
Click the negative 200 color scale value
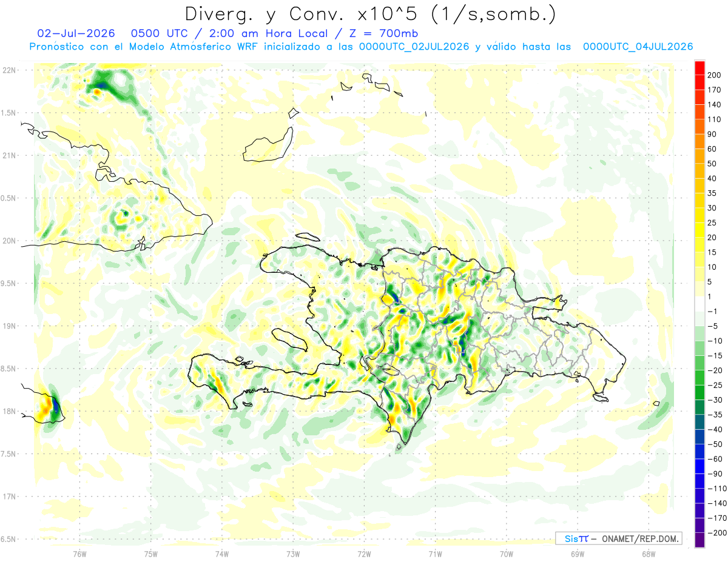(x=717, y=533)
